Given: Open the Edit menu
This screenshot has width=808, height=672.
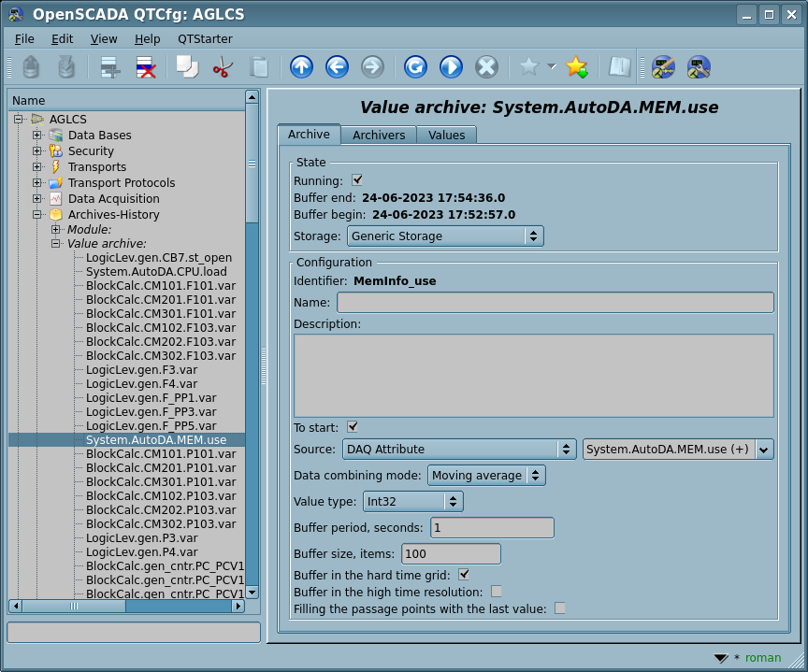Looking at the screenshot, I should pos(62,38).
